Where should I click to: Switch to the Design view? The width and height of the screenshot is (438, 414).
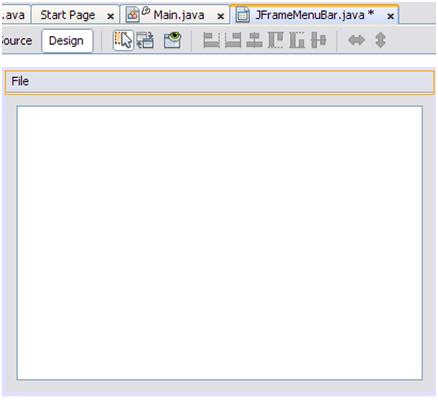[67, 41]
